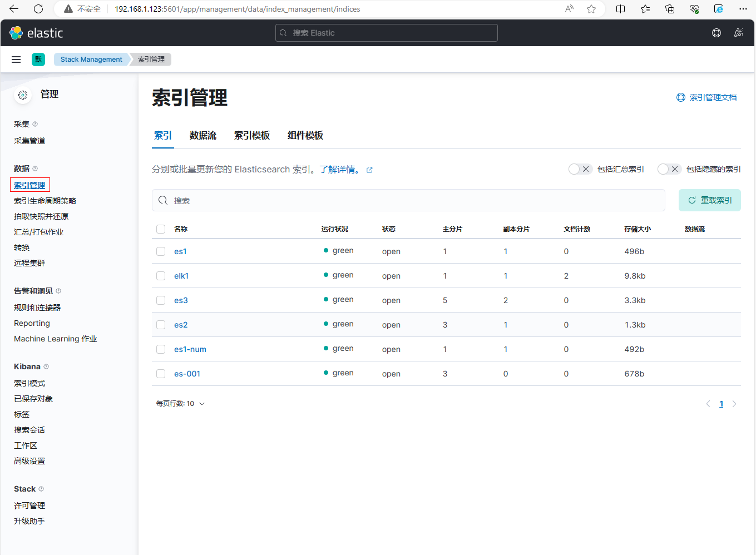The height and width of the screenshot is (555, 756).
Task: Refresh the browser page
Action: tap(38, 9)
